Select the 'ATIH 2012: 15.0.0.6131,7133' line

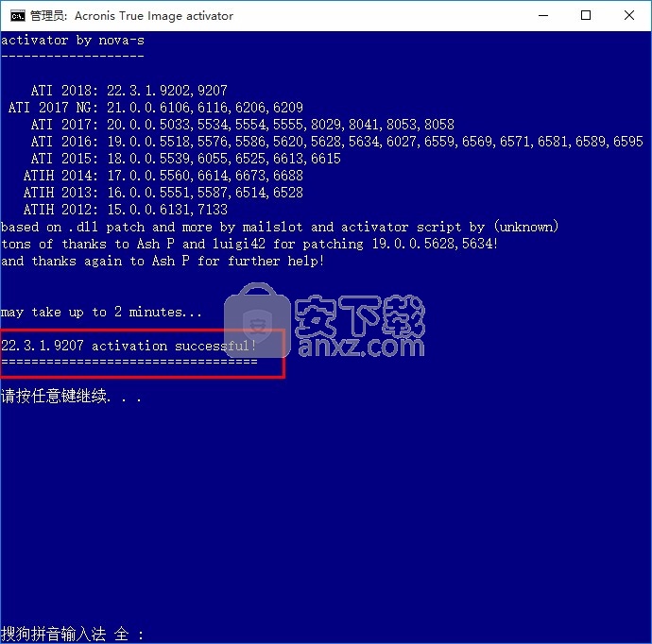click(x=125, y=210)
